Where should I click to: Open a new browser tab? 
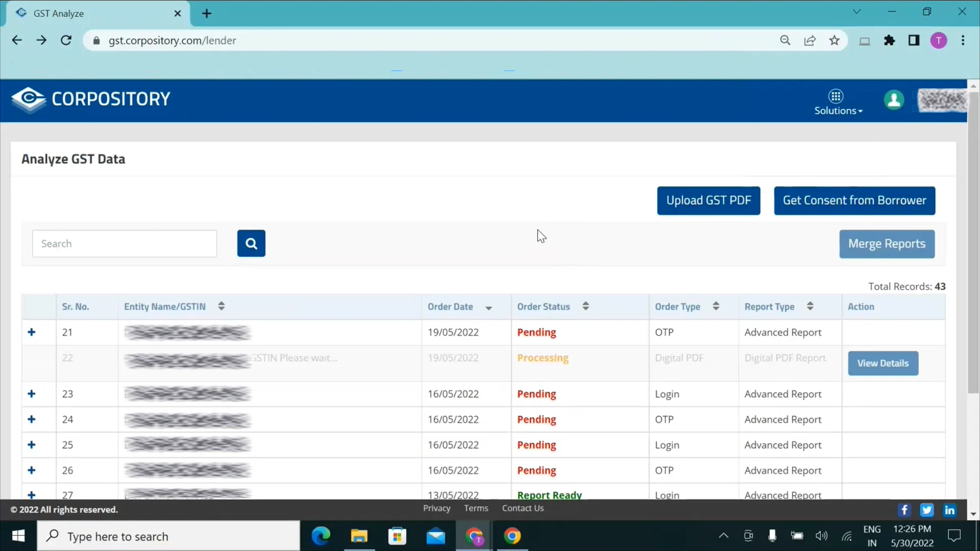(x=207, y=14)
